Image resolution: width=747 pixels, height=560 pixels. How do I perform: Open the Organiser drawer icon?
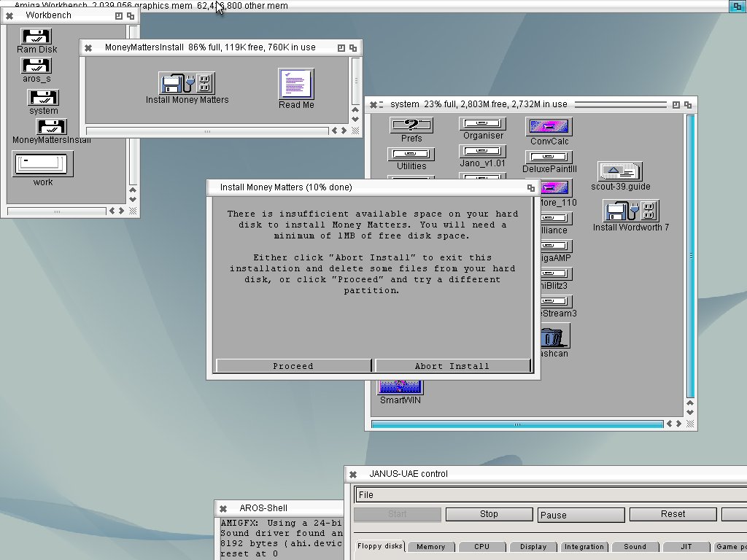point(483,124)
